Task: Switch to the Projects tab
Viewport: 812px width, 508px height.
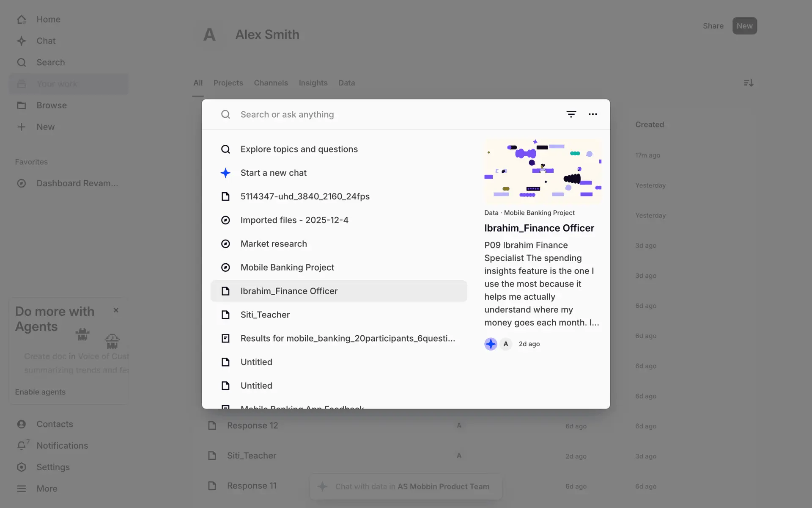Action: coord(228,83)
